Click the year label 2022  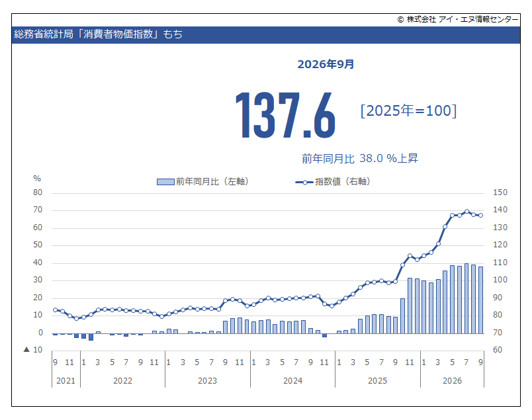[x=122, y=381]
